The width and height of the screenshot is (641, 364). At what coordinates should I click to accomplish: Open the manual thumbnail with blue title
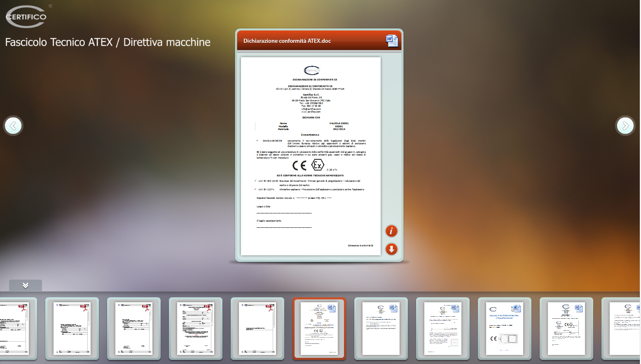[504, 329]
